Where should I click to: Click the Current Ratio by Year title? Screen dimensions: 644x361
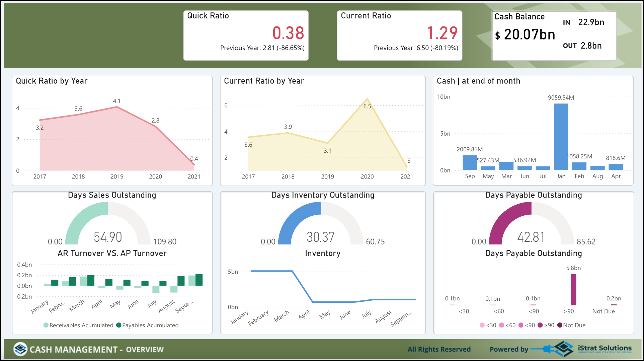coord(264,81)
